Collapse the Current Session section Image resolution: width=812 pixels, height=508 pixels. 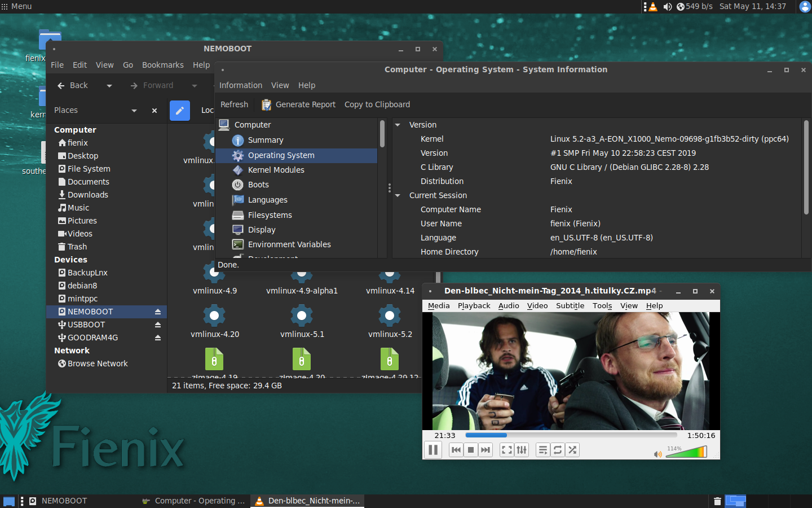[398, 195]
